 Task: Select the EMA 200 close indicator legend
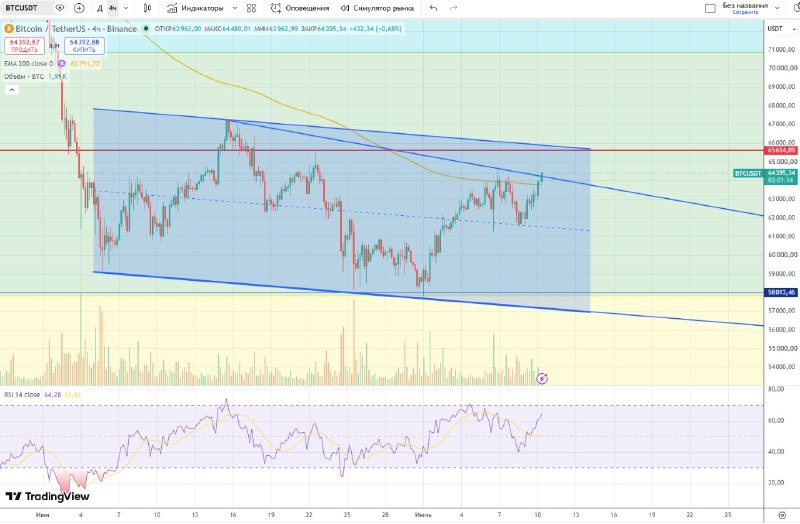click(x=29, y=64)
